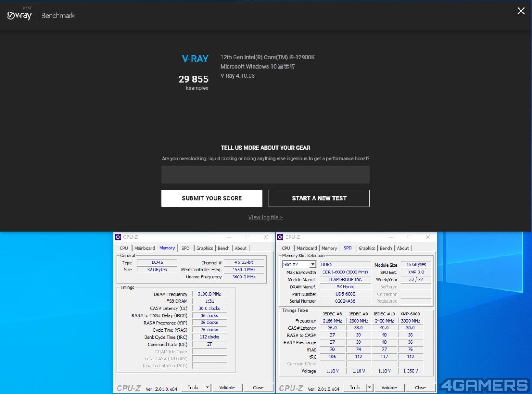Open Mainboard tab in left CPU-Z window
This screenshot has width=532, height=394.
click(x=145, y=248)
